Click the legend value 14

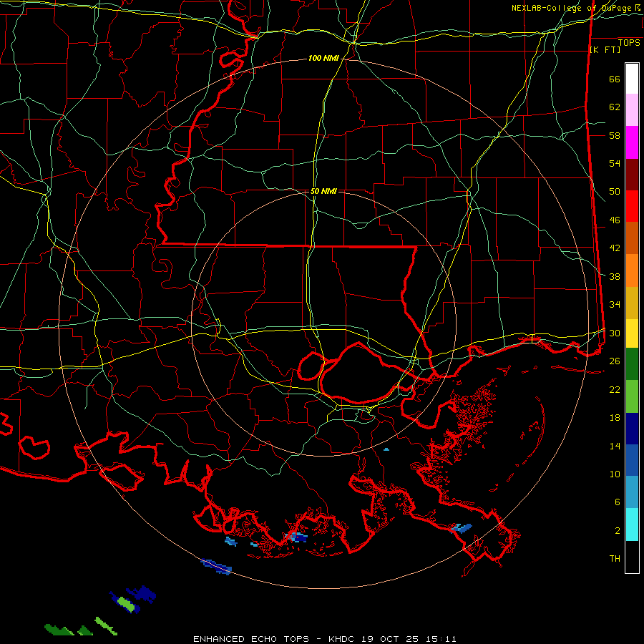point(615,446)
